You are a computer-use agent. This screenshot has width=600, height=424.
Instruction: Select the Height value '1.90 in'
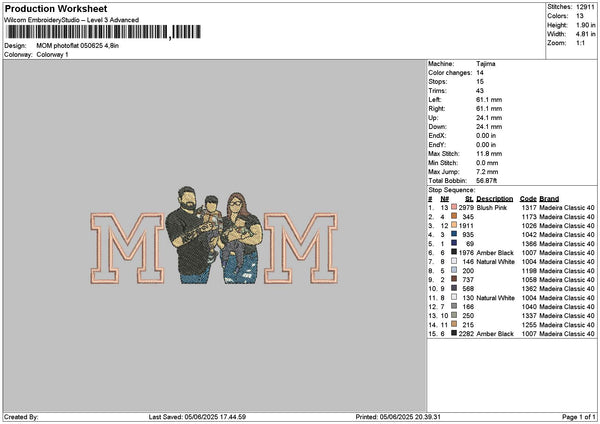tap(585, 25)
